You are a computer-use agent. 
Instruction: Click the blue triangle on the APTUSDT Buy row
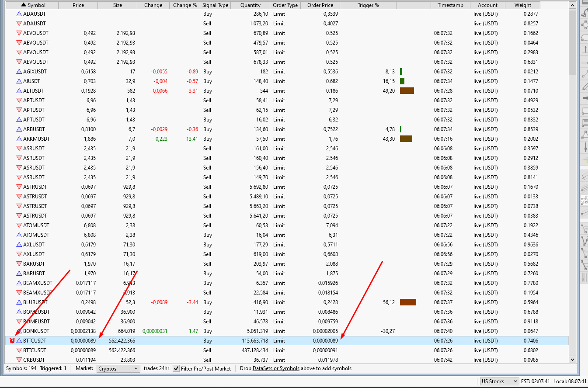coord(19,120)
